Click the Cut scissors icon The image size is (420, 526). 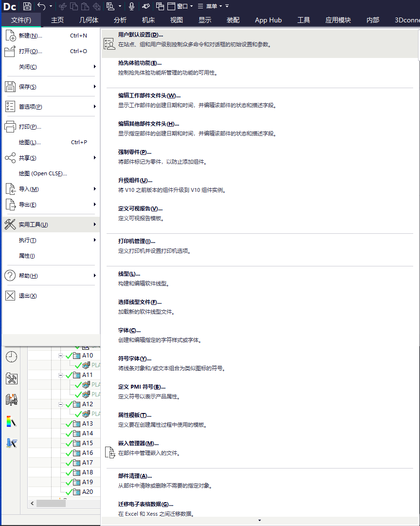pos(63,6)
